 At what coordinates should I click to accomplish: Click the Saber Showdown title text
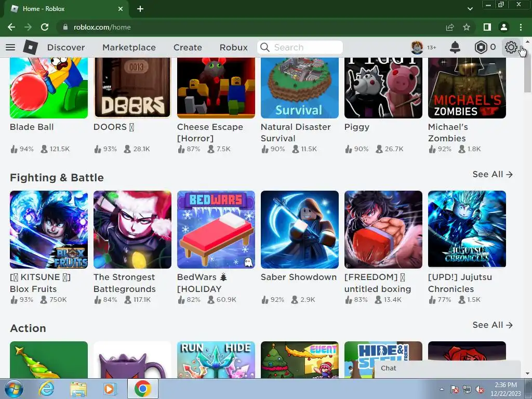(x=299, y=277)
